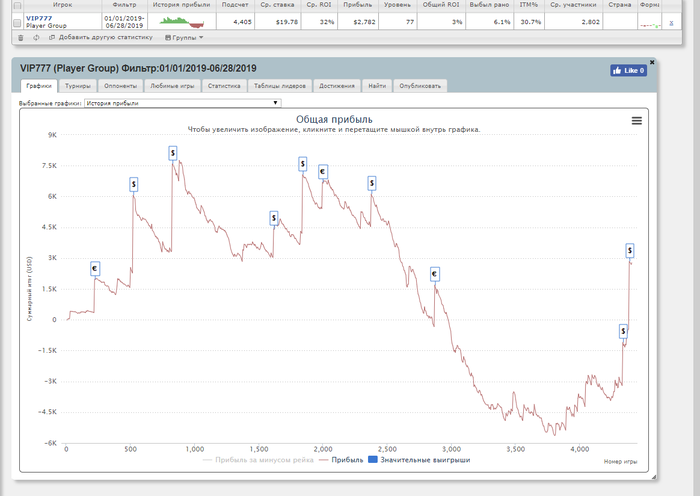Sort by the 'Страна' column header

(620, 5)
